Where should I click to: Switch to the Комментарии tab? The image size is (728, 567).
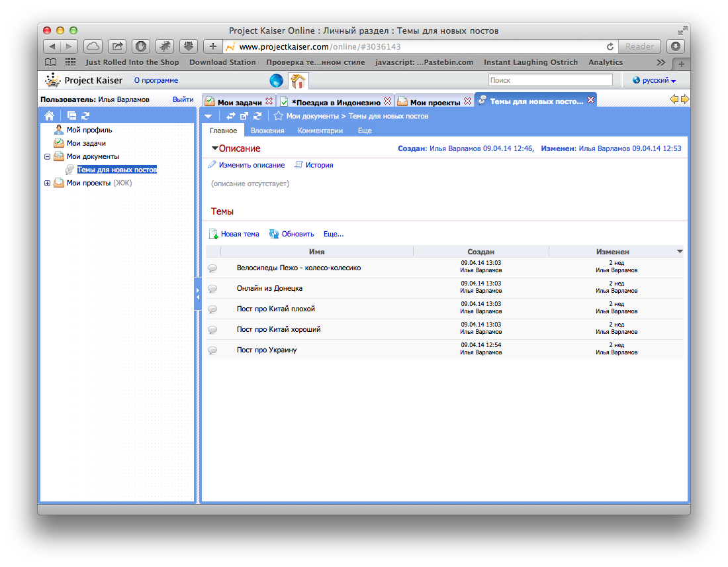pos(320,130)
